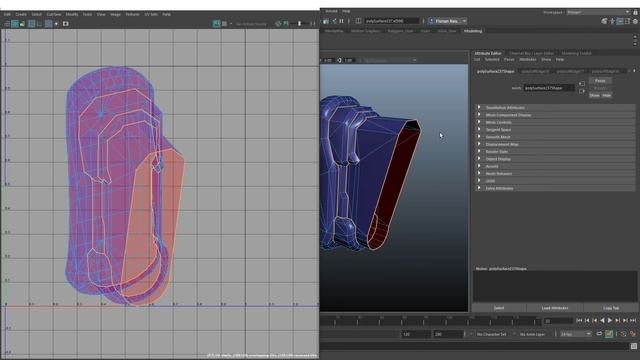This screenshot has width=640, height=360.
Task: Click the mesh name input field
Action: tap(549, 88)
